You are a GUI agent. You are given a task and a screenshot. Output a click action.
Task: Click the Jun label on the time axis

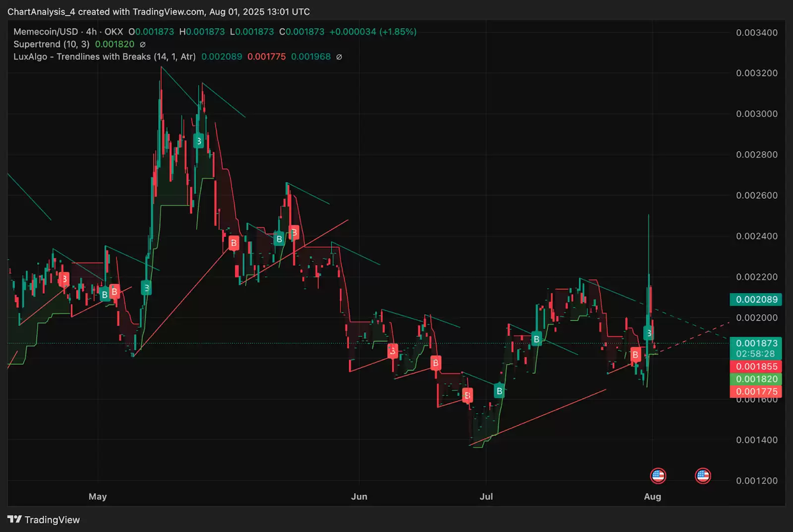tap(359, 496)
